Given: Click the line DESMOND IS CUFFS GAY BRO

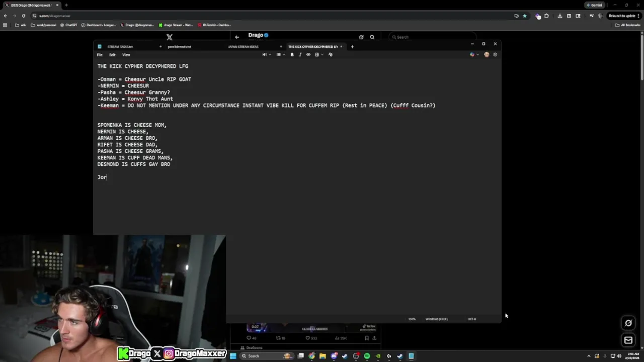Looking at the screenshot, I should [x=134, y=164].
